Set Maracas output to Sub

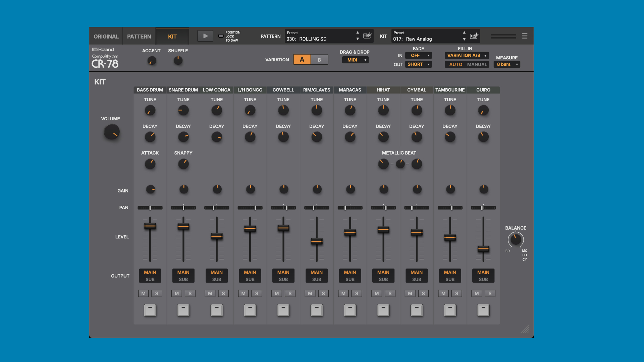[350, 280]
